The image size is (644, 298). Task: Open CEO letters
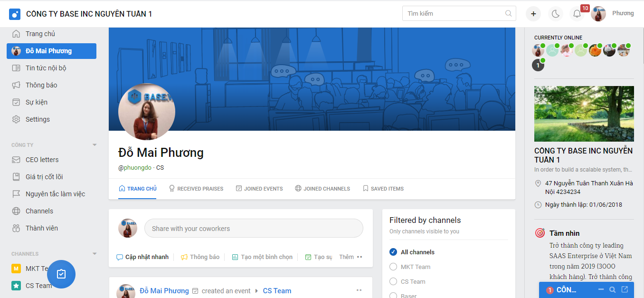pyautogui.click(x=42, y=160)
